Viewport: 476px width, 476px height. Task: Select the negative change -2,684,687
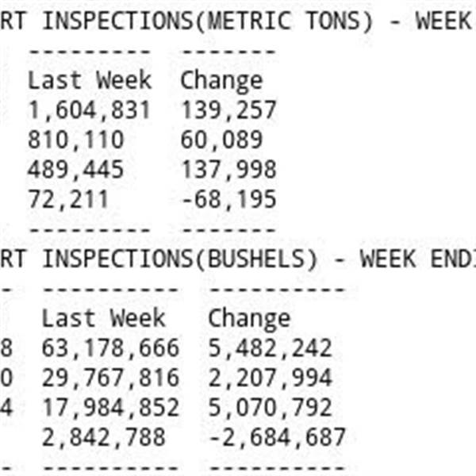pos(277,436)
